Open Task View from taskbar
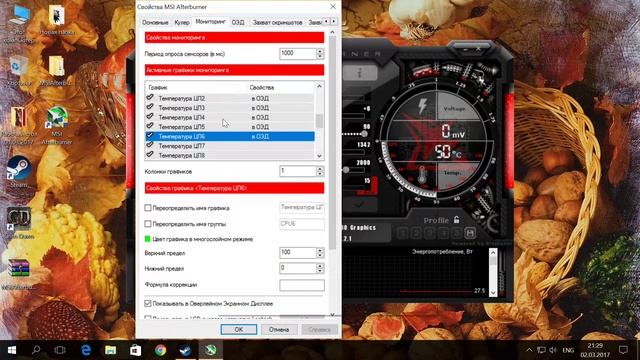Image resolution: width=640 pixels, height=360 pixels. coord(60,350)
